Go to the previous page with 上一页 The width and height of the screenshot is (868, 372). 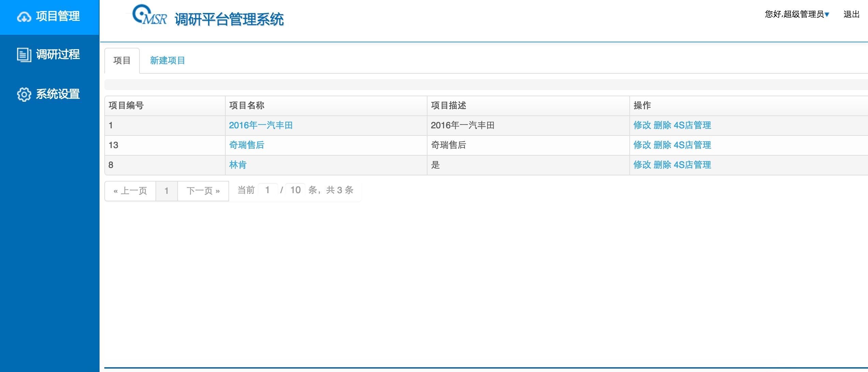(x=130, y=191)
